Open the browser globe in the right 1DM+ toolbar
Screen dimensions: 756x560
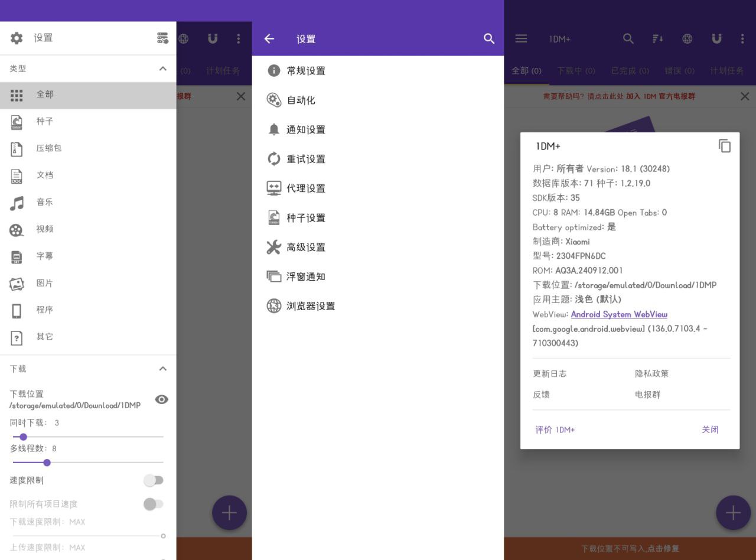coord(687,39)
